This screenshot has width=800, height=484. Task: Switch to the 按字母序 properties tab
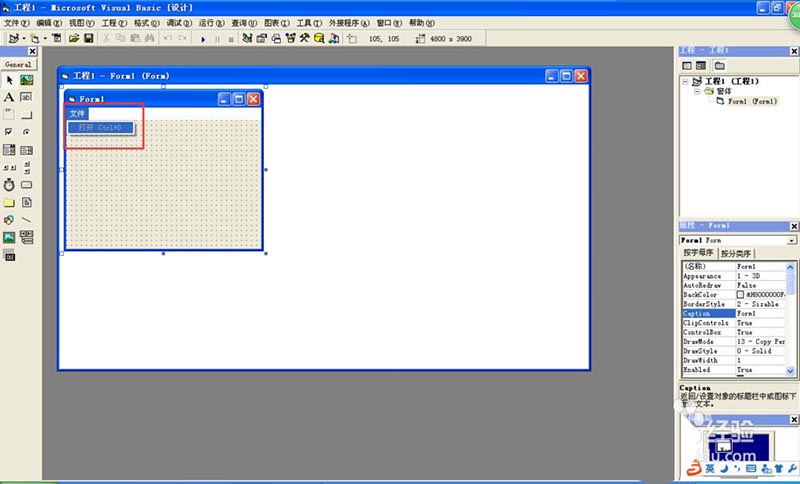click(x=698, y=253)
